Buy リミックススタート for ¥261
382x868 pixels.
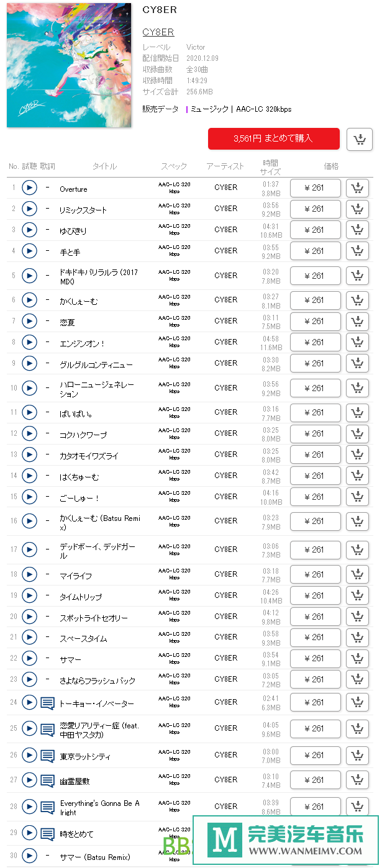[316, 209]
